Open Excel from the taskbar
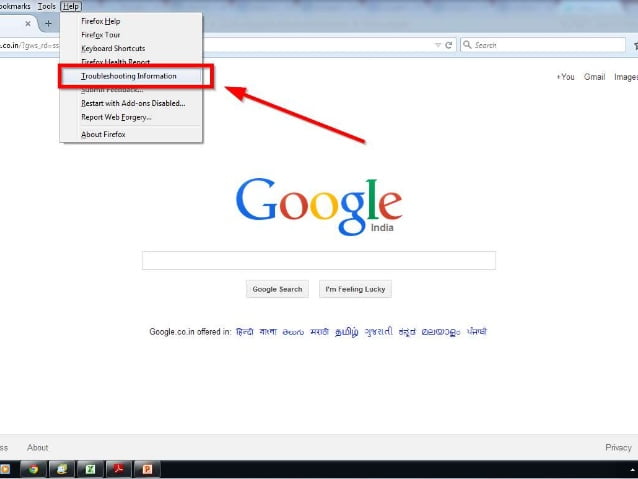This screenshot has width=638, height=479. pos(90,469)
